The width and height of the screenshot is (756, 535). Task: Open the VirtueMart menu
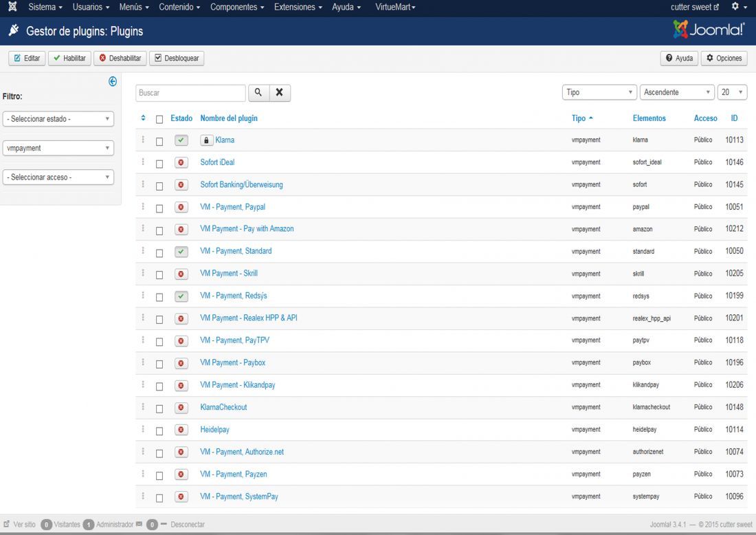pos(395,7)
